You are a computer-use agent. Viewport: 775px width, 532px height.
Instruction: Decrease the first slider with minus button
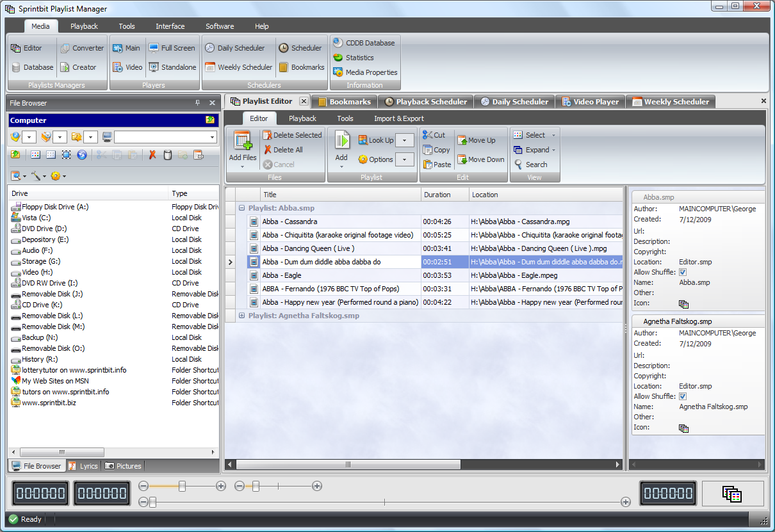coord(143,487)
